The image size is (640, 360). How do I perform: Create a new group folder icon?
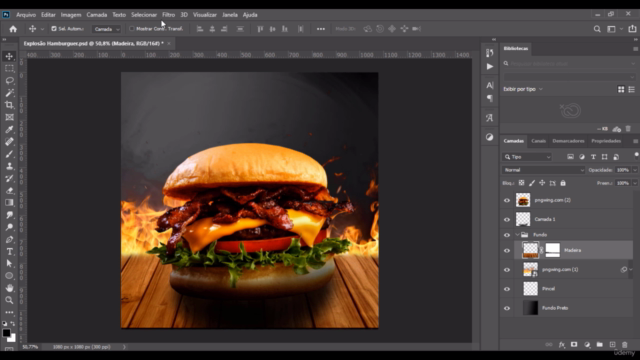point(599,345)
